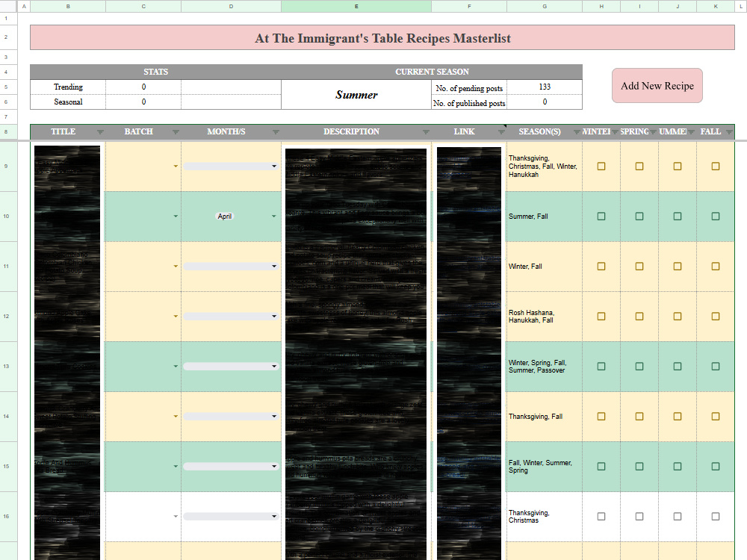The height and width of the screenshot is (560, 747).
Task: Open the month dropdown in row 12
Action: 231,316
